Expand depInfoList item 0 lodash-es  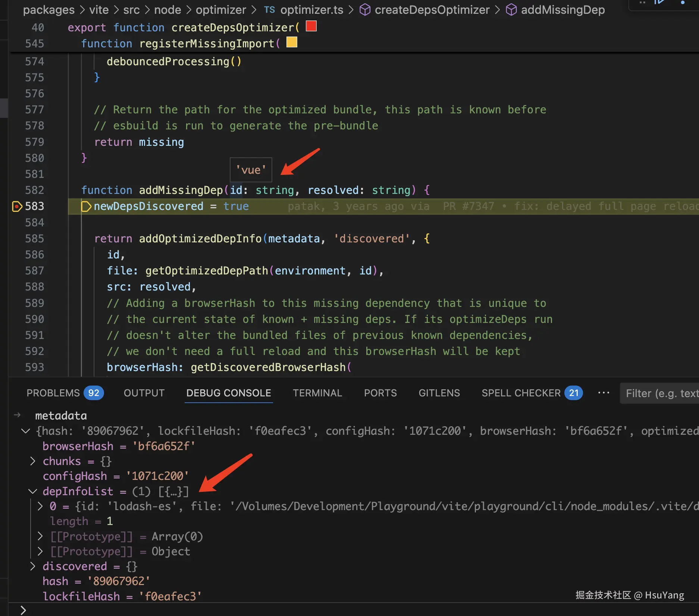coord(40,506)
